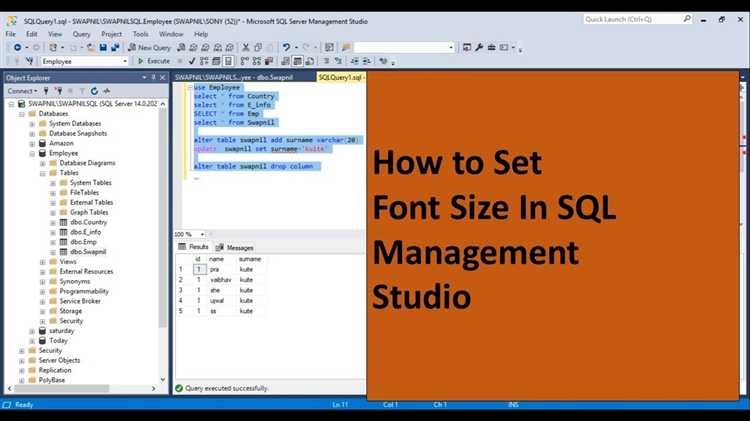The width and height of the screenshot is (750, 421).
Task: Click the wrench Properties icon in toolbar
Action: tap(479, 47)
